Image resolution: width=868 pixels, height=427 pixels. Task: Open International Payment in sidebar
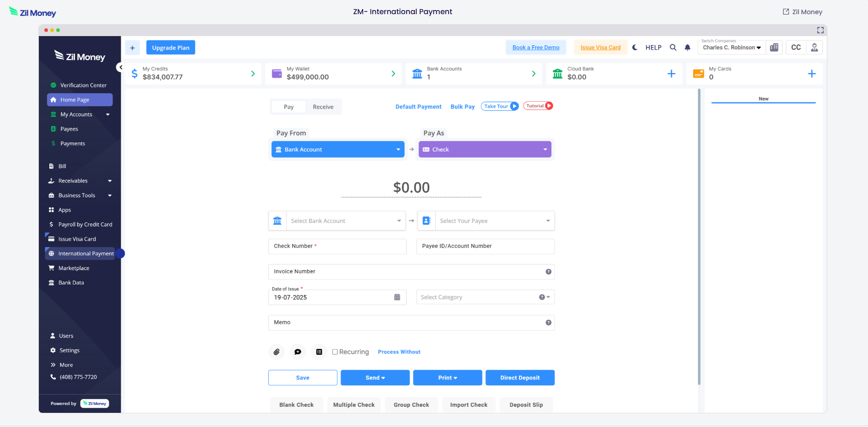coord(86,253)
